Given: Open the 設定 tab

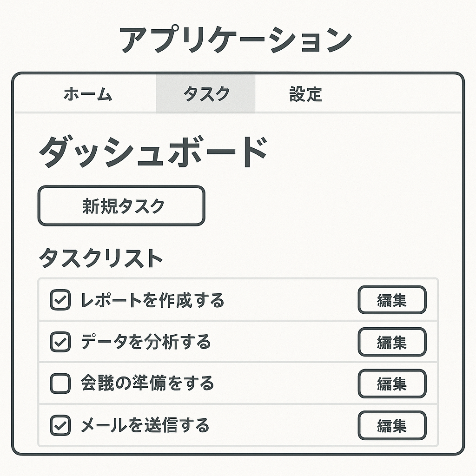Looking at the screenshot, I should (305, 94).
